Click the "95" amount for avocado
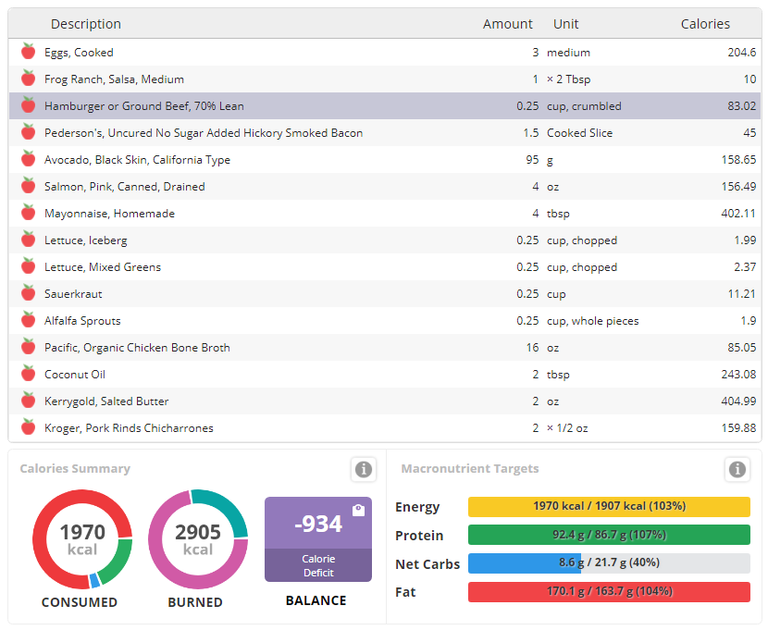This screenshot has height=629, width=768. pos(532,160)
